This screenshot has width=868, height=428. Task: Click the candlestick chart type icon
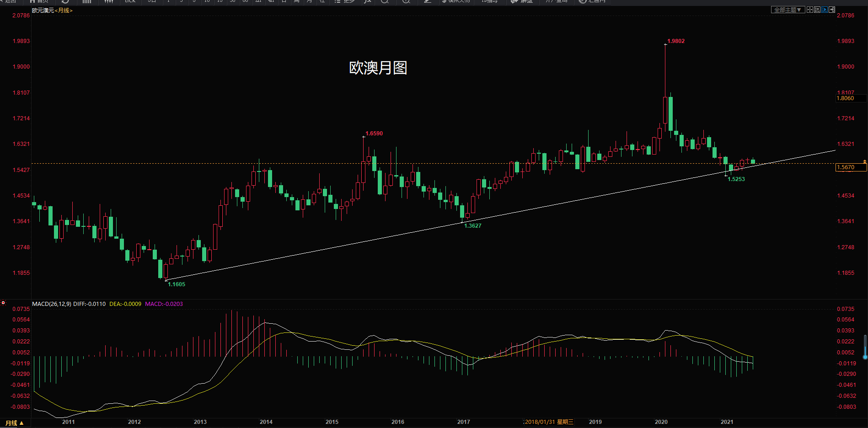click(x=108, y=1)
